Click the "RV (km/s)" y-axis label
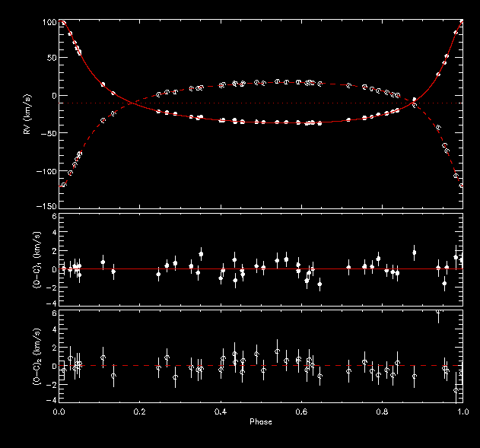The height and width of the screenshot is (448, 480). coord(28,115)
